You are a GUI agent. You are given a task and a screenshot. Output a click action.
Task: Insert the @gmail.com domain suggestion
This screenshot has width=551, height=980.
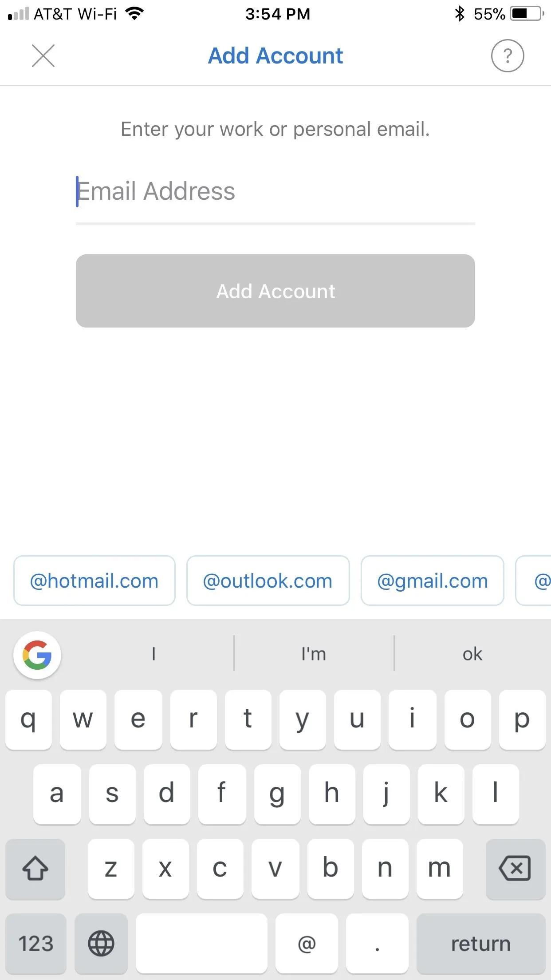pyautogui.click(x=433, y=581)
